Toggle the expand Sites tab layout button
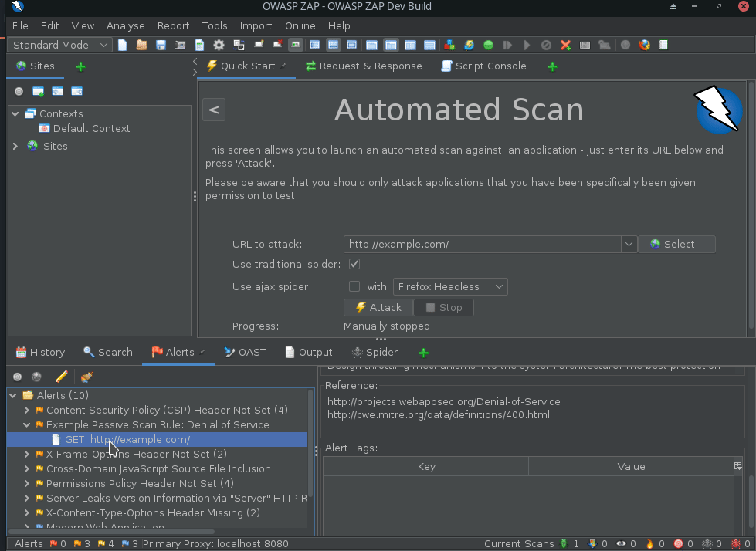 (x=314, y=46)
